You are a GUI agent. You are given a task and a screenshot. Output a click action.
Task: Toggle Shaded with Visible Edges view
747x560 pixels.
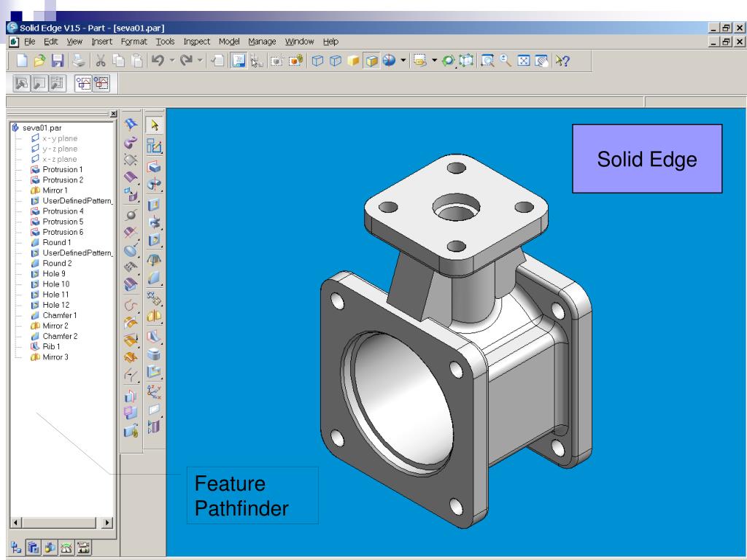tap(371, 61)
